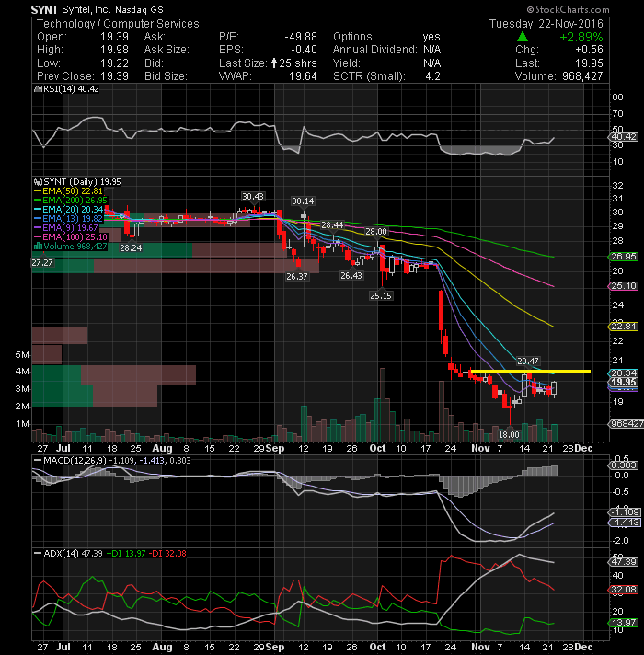This screenshot has height=655, width=644.
Task: Click the Last value 19.95 in header
Action: [x=590, y=63]
